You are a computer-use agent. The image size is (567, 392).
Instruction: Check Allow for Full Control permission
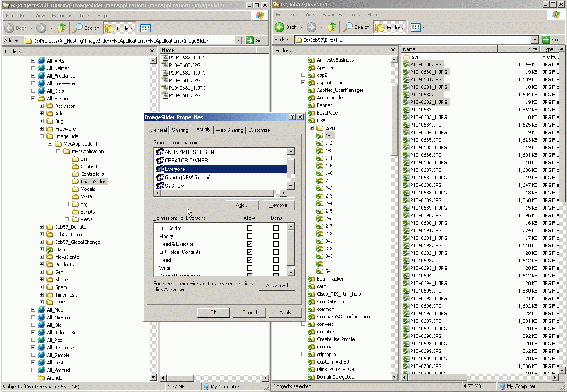(x=249, y=228)
